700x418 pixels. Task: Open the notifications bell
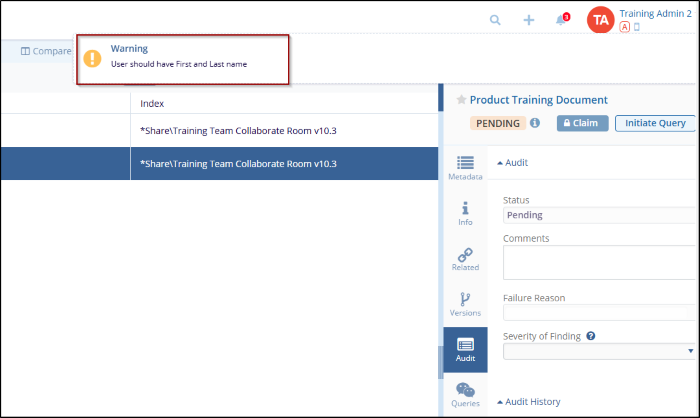point(561,20)
